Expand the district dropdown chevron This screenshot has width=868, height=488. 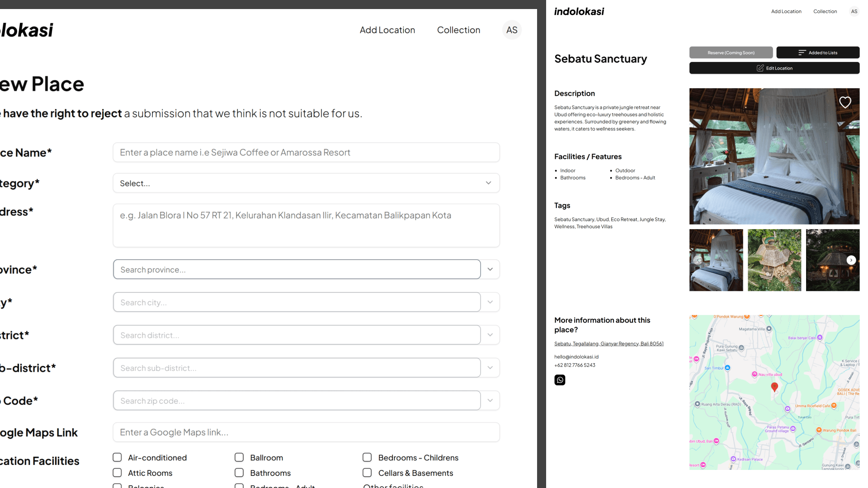tap(490, 335)
